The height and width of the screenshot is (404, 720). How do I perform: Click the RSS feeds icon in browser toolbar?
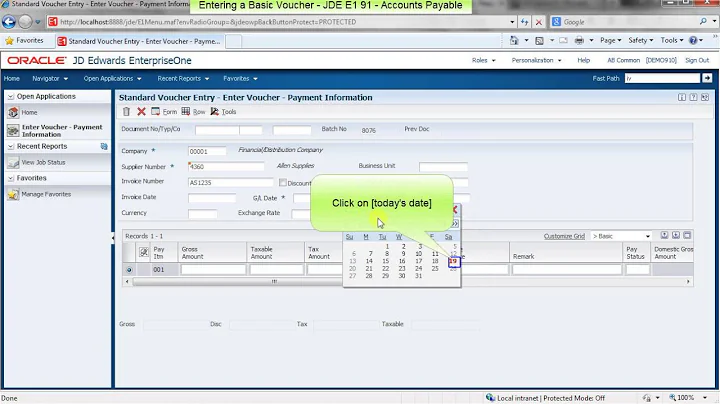540,40
